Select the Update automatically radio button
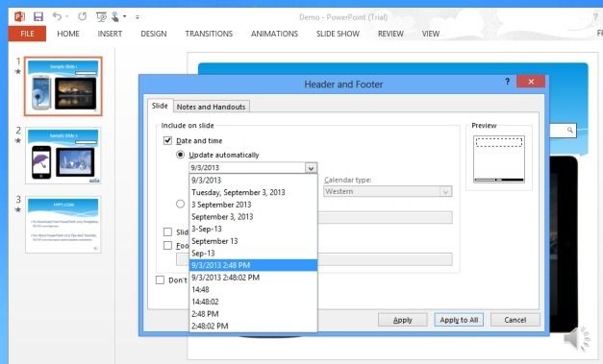 tap(180, 155)
